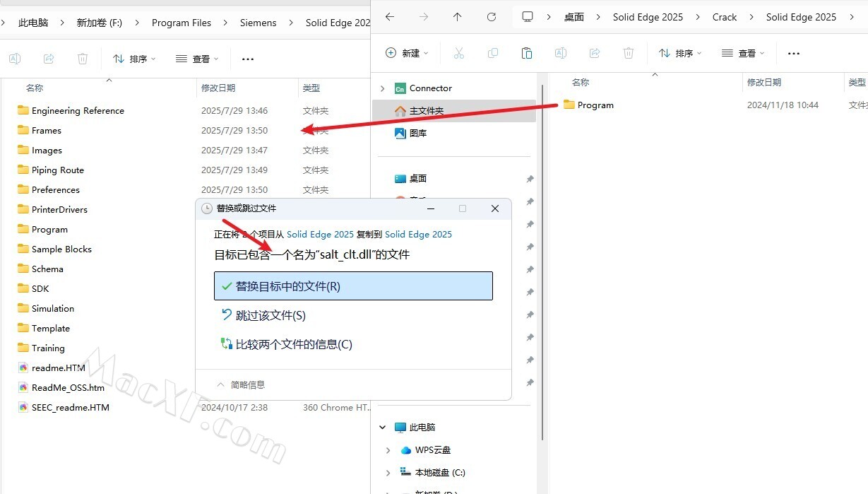The image size is (868, 494).
Task: Click the Delete trash icon in right toolbar
Action: pyautogui.click(x=629, y=53)
